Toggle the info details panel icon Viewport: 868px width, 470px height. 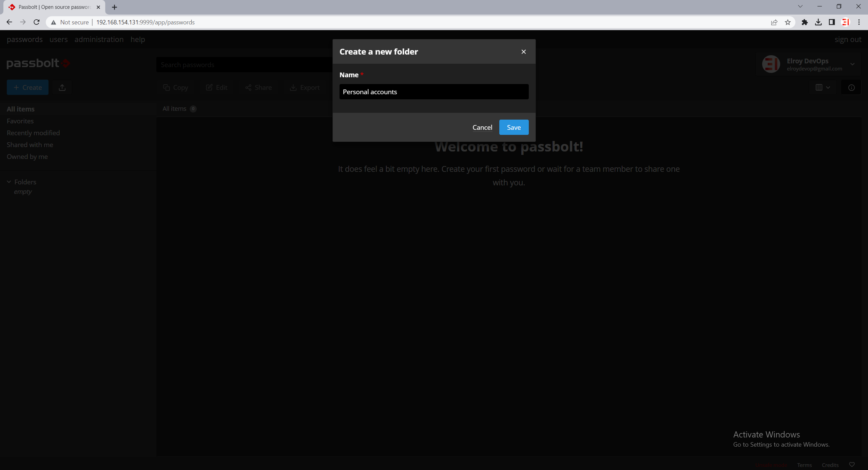(x=851, y=87)
